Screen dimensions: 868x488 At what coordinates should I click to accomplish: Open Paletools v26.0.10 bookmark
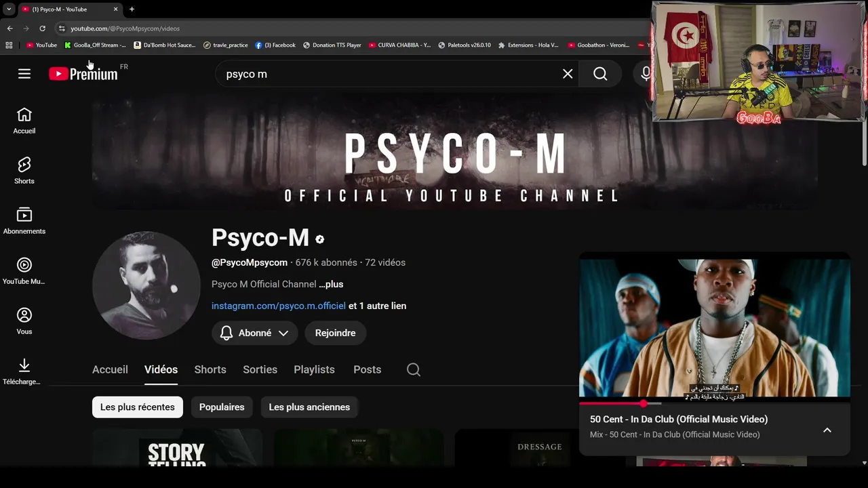[465, 45]
